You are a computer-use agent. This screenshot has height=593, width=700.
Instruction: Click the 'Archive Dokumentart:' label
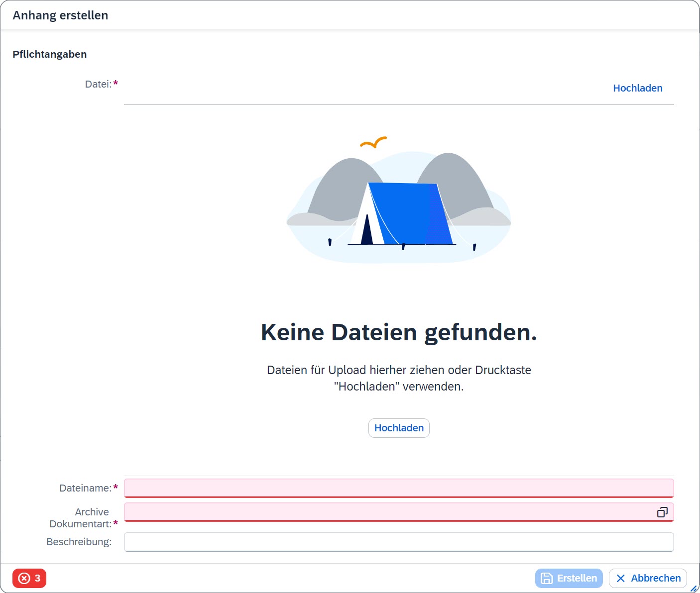(x=81, y=518)
